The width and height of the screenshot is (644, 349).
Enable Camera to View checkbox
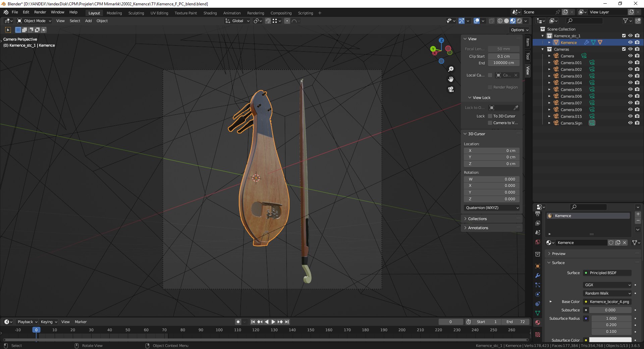pos(490,123)
